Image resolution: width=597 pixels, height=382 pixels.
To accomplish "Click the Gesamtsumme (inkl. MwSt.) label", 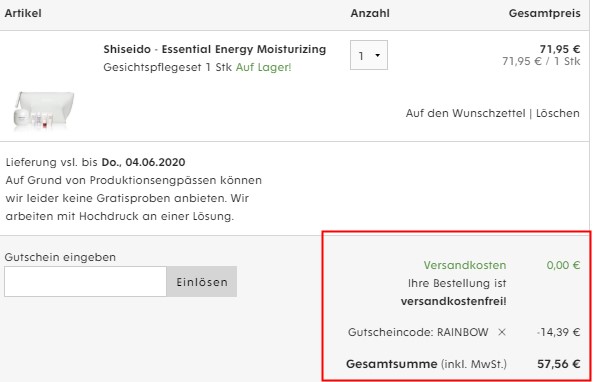I will point(426,364).
